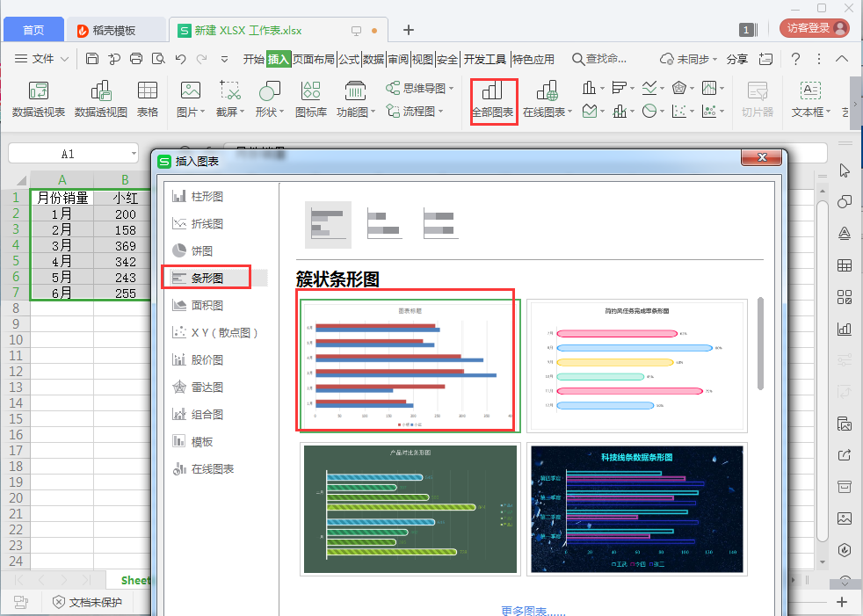Click the 更多图表 more charts link
863x616 pixels.
[x=533, y=611]
